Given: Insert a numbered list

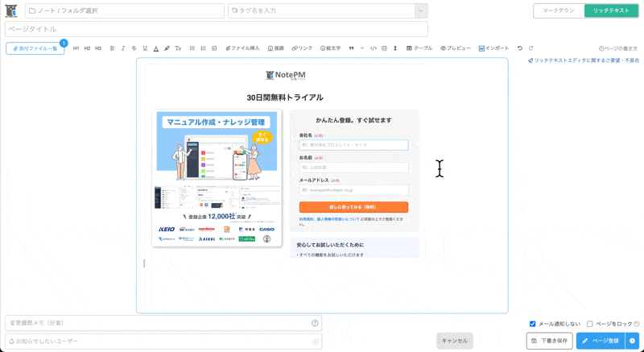Looking at the screenshot, I should coord(204,48).
